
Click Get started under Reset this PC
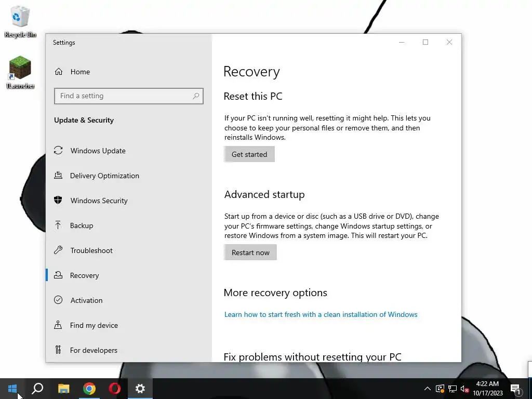[249, 154]
